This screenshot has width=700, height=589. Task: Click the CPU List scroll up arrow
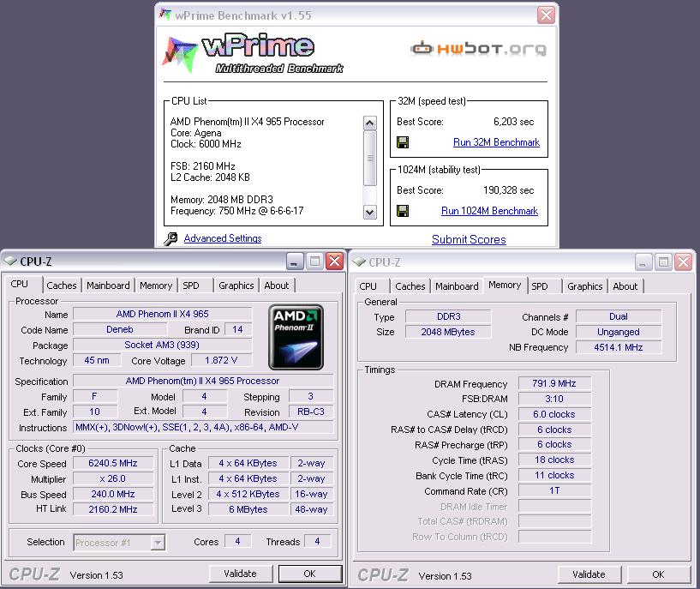(369, 123)
